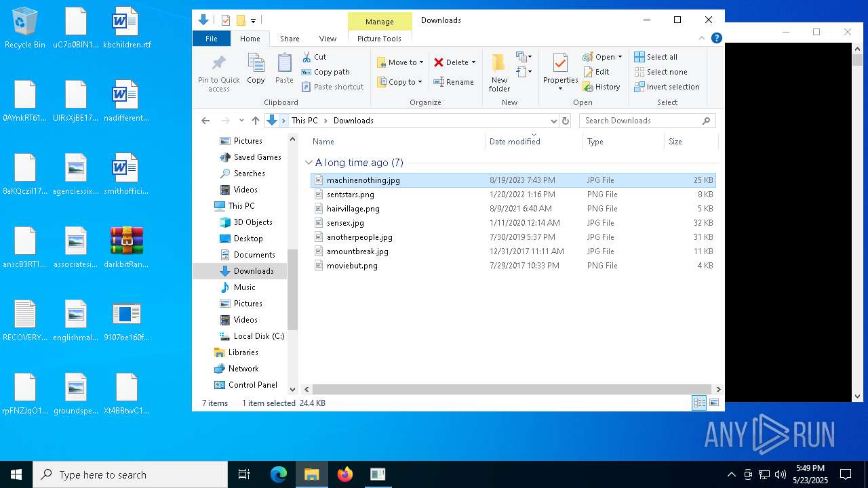
Task: Click the horizontal scrollbar of file list
Action: [x=513, y=390]
